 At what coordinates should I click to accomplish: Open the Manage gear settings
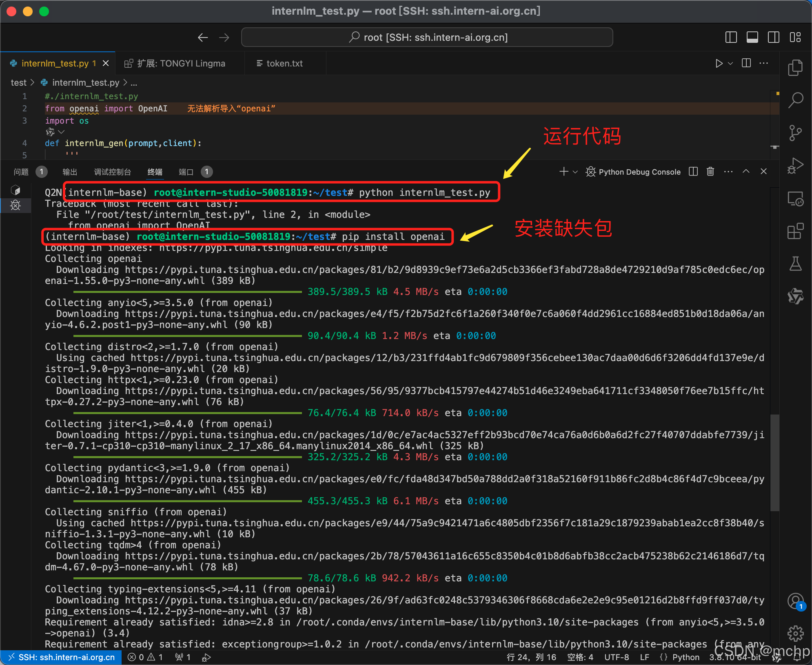(795, 634)
